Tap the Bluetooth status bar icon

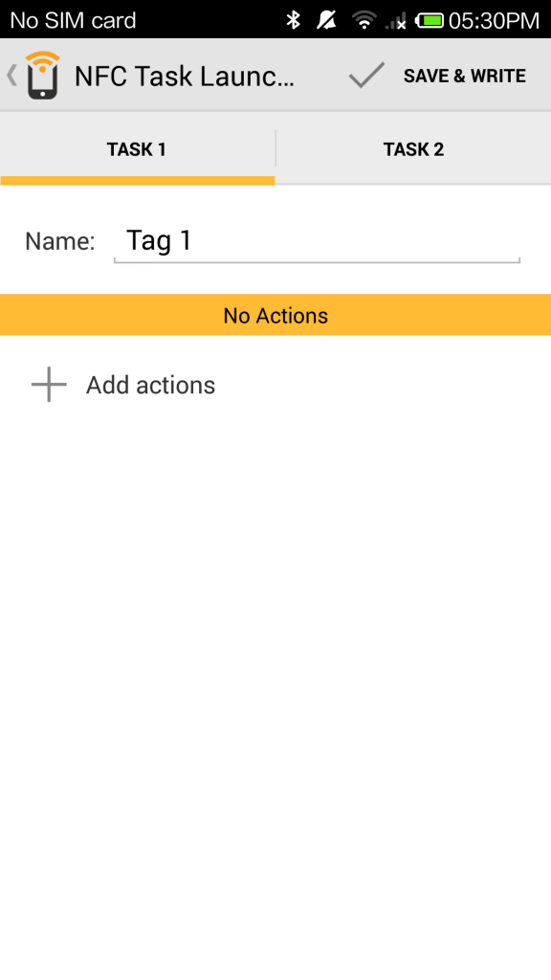point(293,20)
